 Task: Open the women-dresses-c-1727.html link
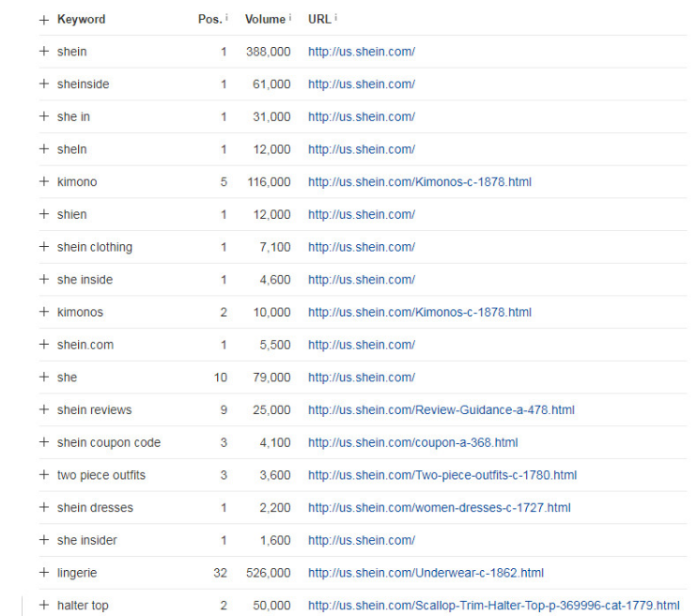click(x=440, y=508)
